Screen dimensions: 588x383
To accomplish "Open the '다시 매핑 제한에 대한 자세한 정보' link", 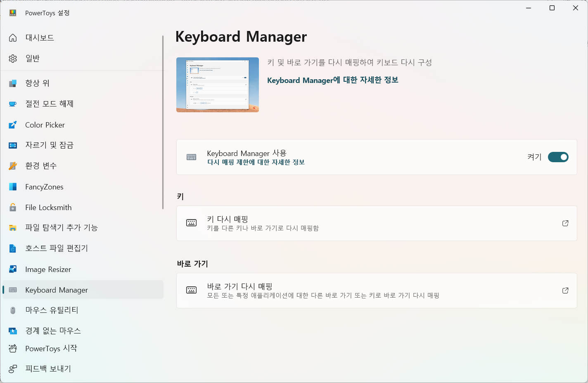I will [256, 162].
